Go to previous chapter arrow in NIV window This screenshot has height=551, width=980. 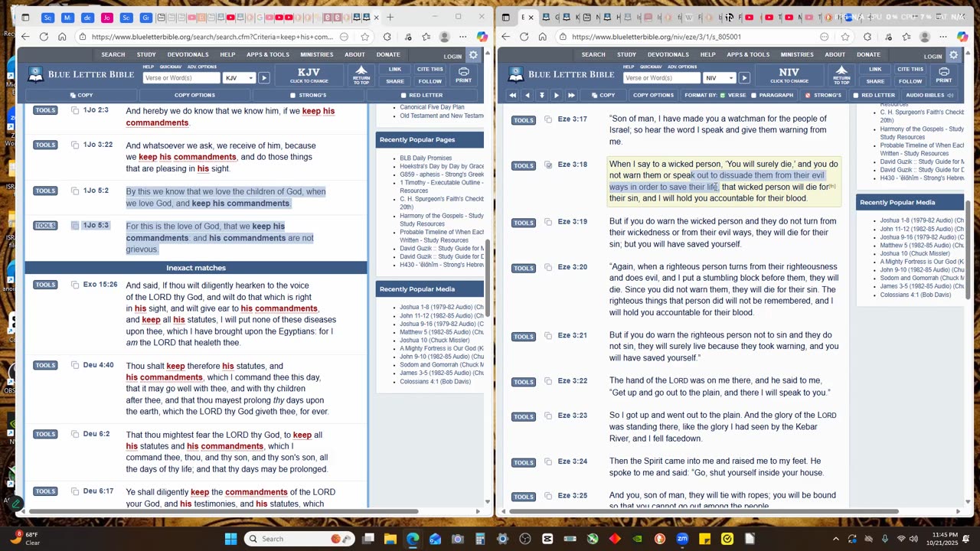point(527,95)
